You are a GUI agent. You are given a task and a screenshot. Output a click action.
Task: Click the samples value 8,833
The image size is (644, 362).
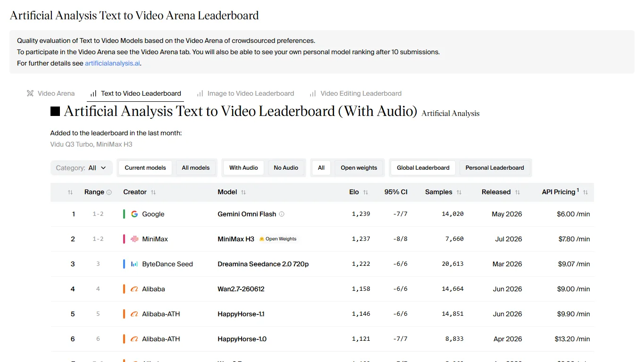pos(455,339)
